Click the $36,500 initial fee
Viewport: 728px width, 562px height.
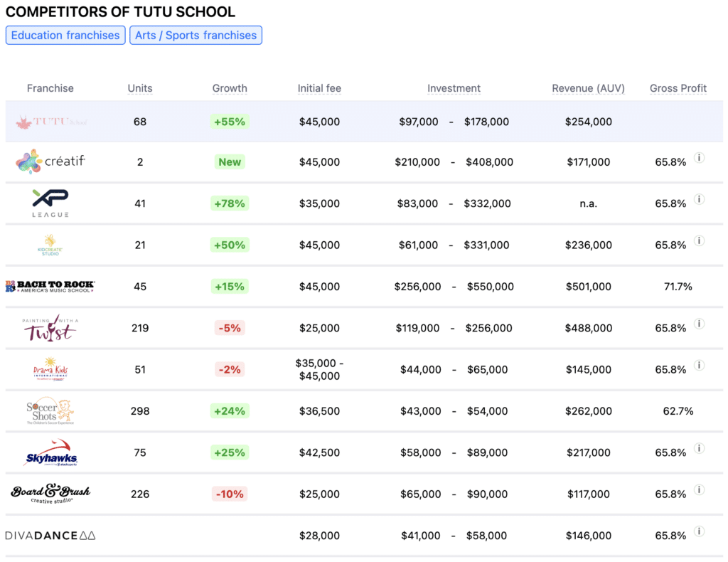(319, 411)
